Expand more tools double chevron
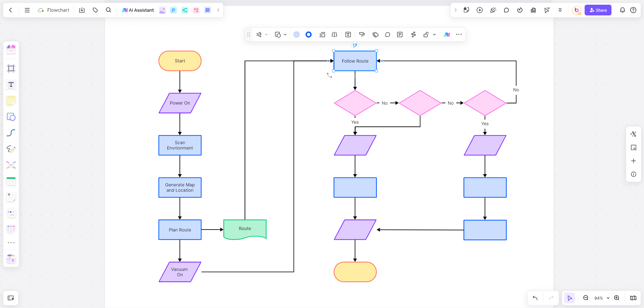The image size is (644, 308). tap(560, 10)
